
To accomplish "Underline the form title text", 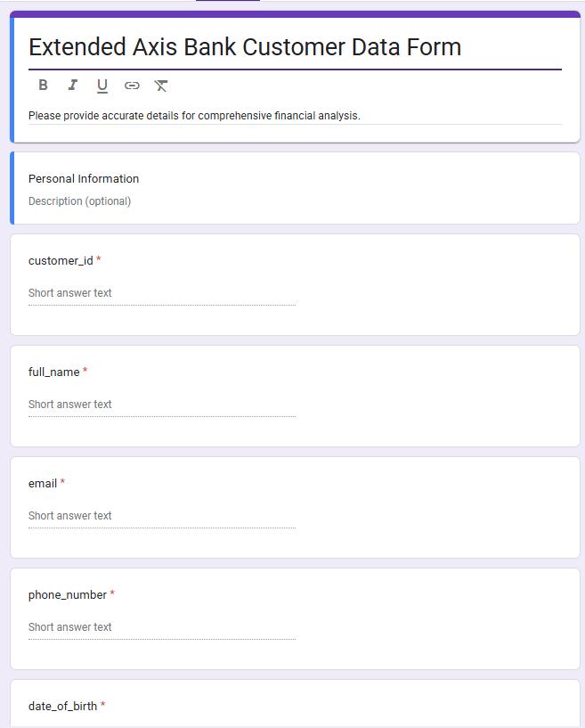I will [x=102, y=86].
